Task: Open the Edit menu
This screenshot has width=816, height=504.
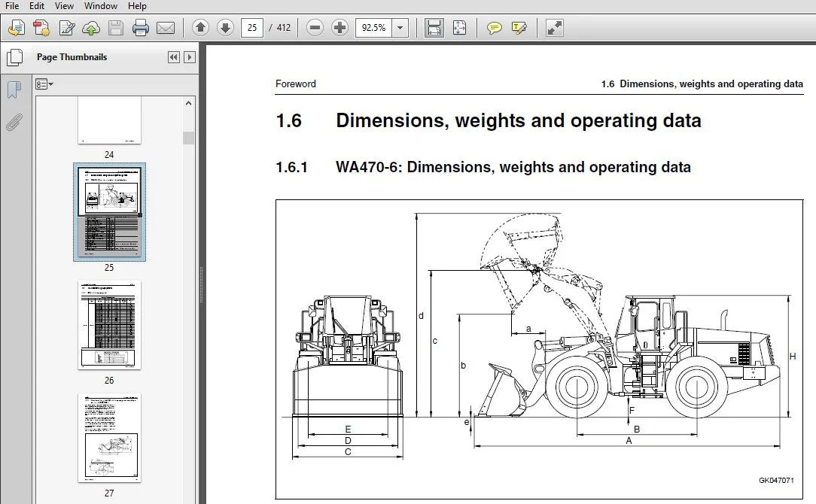Action: point(36,6)
